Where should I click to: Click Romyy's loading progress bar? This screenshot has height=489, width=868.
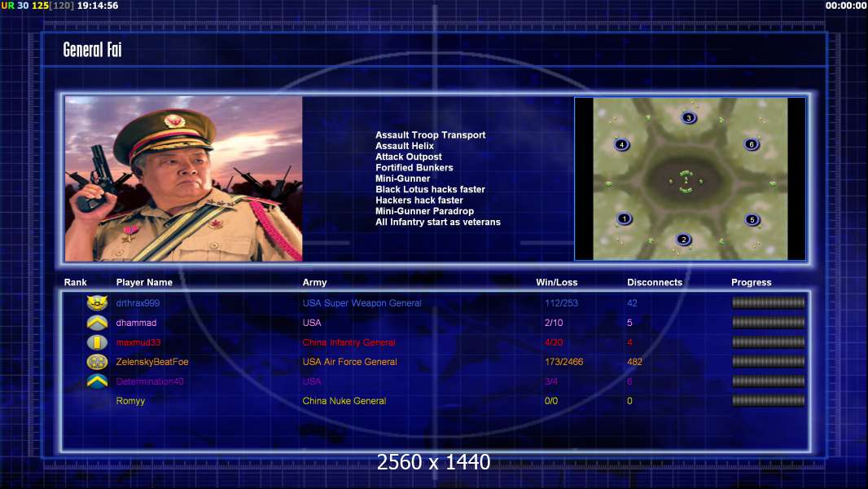tap(769, 400)
